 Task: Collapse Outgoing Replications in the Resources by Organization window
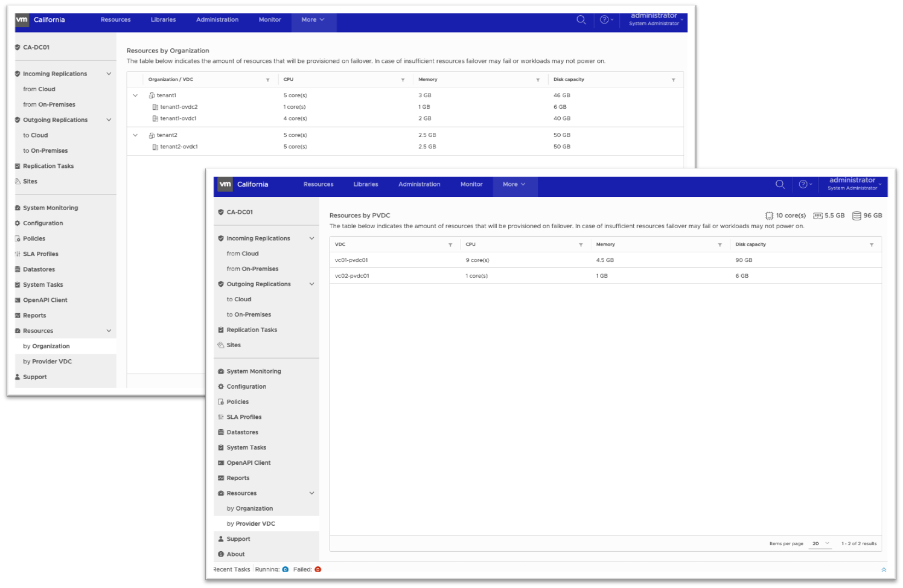[109, 120]
